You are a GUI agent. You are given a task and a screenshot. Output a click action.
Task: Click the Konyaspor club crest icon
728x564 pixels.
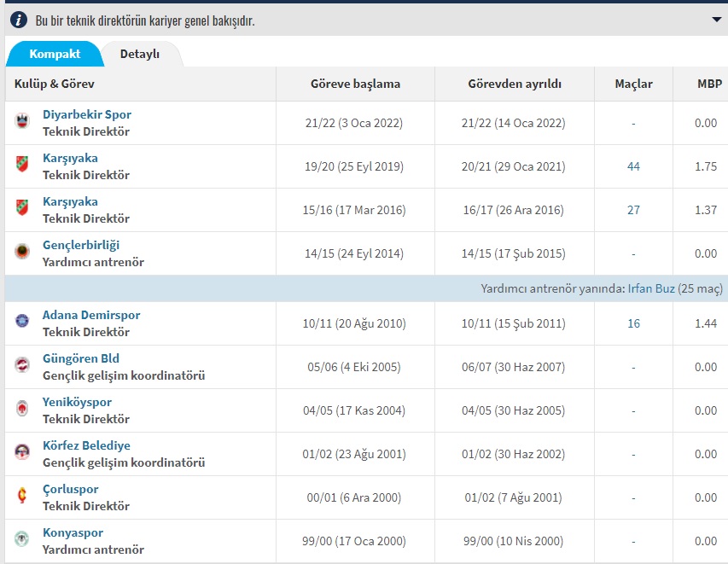coord(22,539)
